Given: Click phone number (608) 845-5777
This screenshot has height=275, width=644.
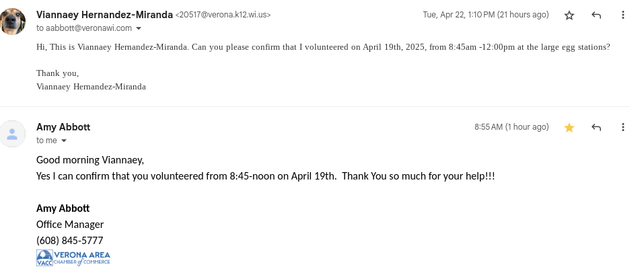Looking at the screenshot, I should (69, 241).
